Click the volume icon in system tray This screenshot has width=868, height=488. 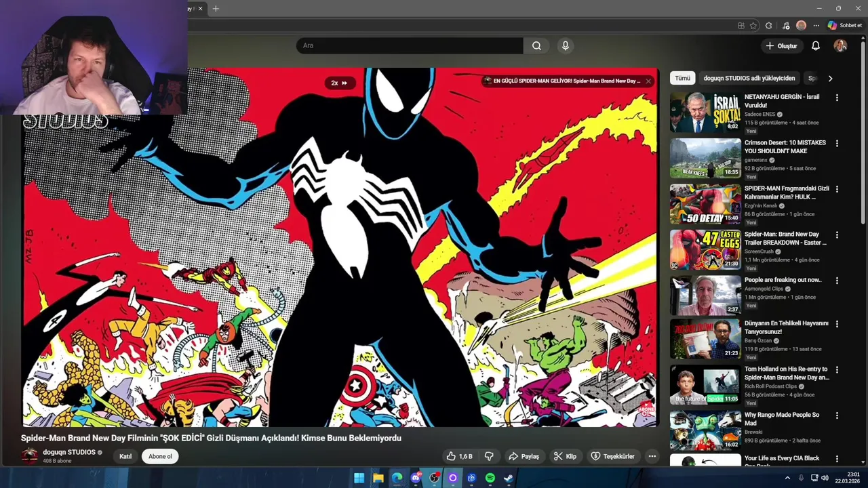825,478
